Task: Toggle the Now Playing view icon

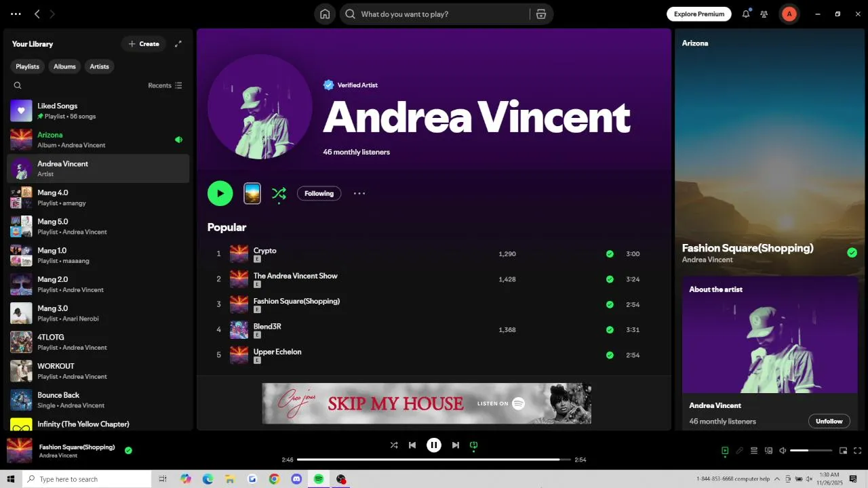Action: pyautogui.click(x=725, y=451)
